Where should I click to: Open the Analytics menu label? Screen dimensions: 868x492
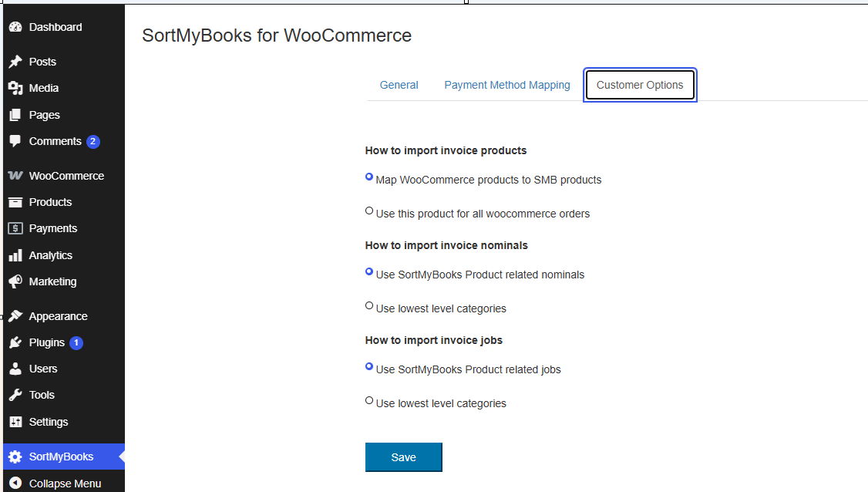(x=51, y=255)
